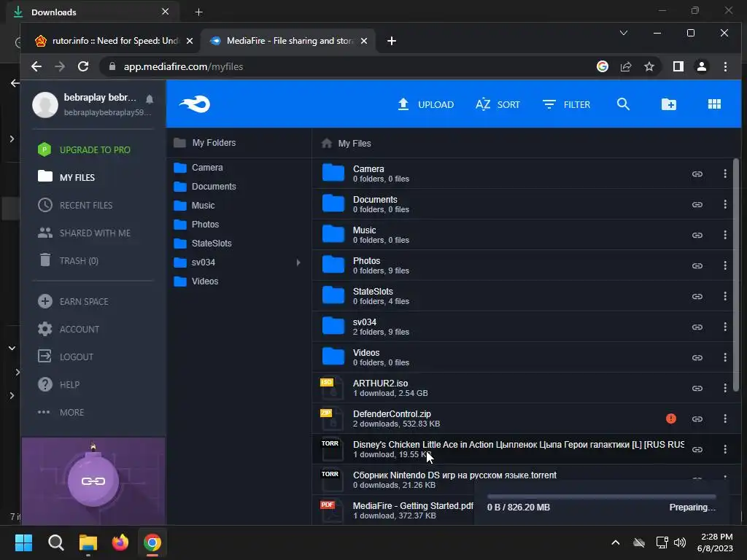Click the upload progress bar
The height and width of the screenshot is (560, 747).
(x=601, y=497)
